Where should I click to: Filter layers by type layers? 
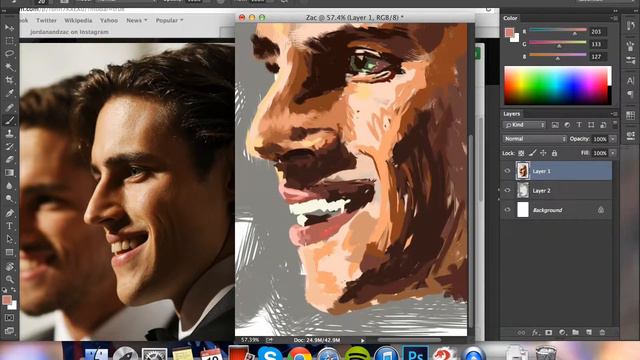579,125
